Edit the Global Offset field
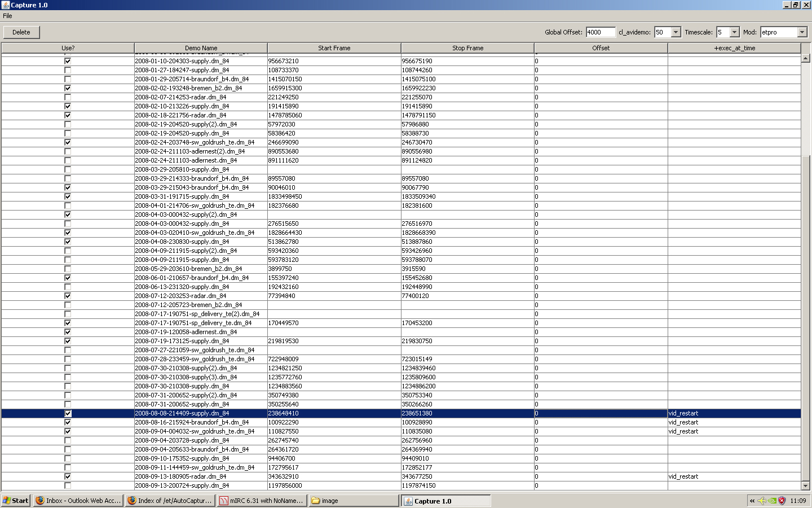The height and width of the screenshot is (508, 812). (601, 32)
